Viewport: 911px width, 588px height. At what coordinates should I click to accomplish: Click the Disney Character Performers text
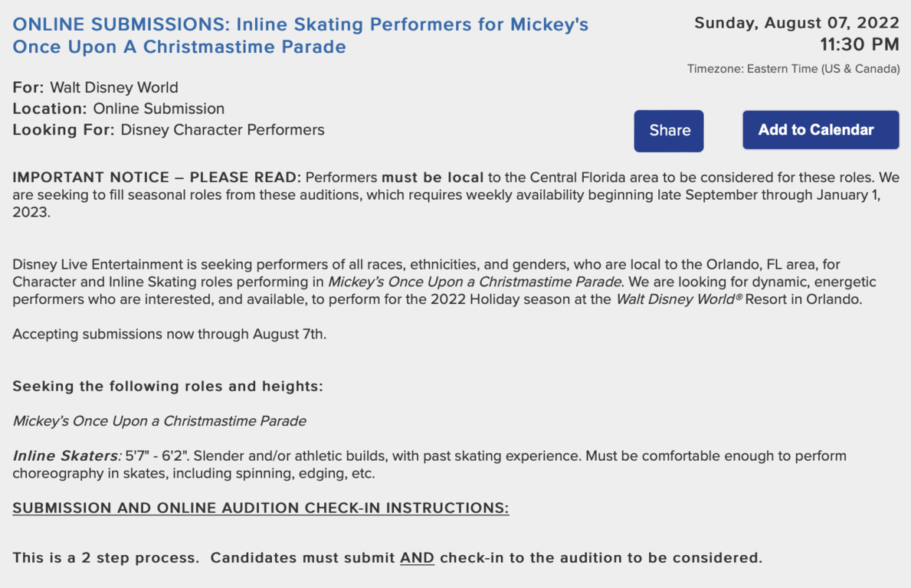pos(222,129)
